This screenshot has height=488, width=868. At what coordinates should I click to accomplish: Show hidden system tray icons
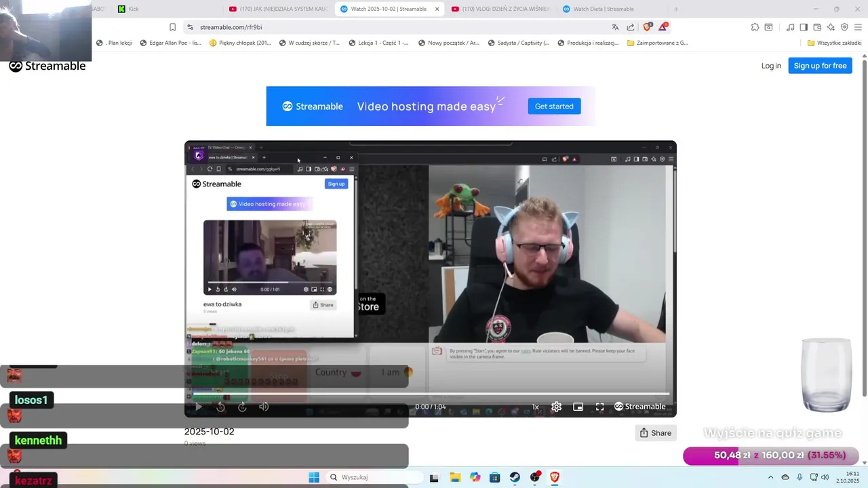770,477
